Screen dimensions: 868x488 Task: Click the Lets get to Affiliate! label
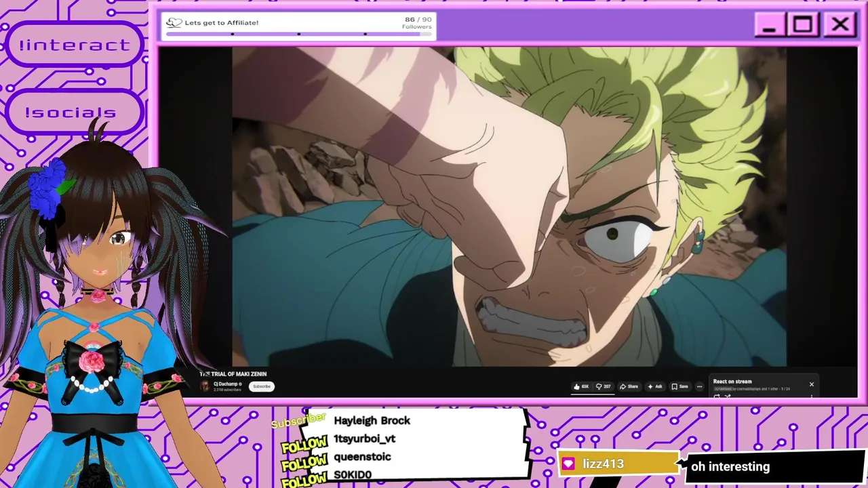coord(222,22)
